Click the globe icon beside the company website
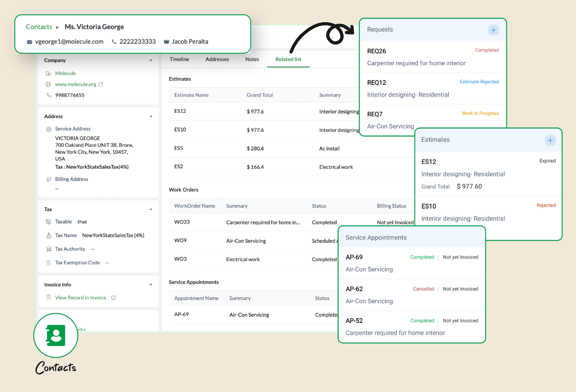This screenshot has height=392, width=576. click(48, 84)
